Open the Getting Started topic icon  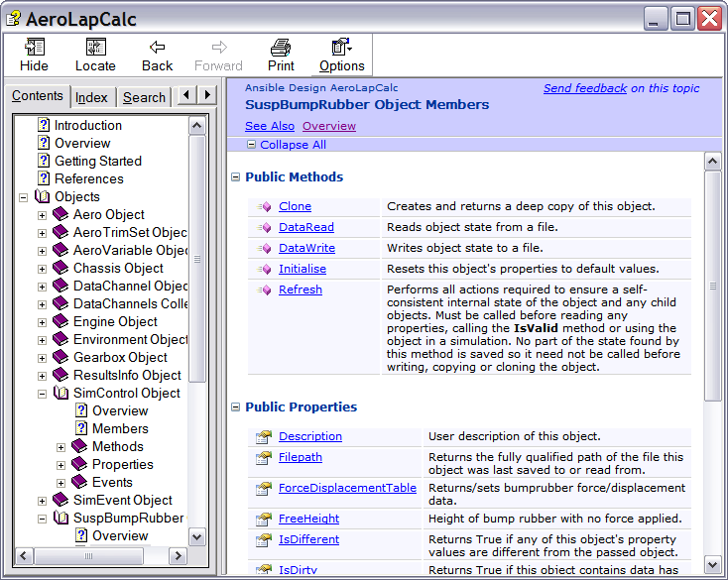click(x=44, y=161)
